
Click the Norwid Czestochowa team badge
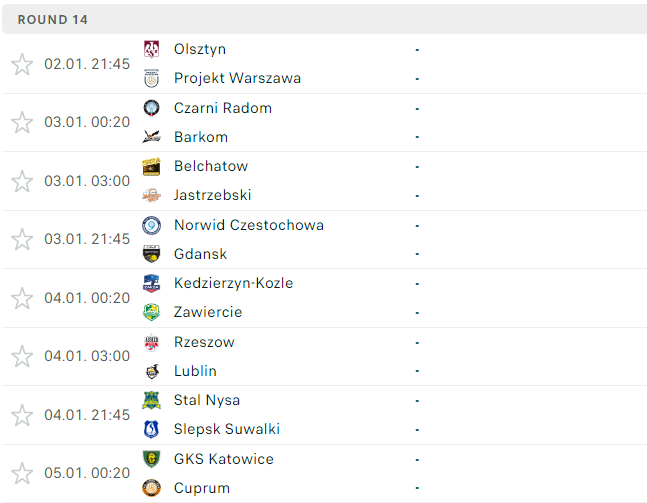click(x=151, y=225)
